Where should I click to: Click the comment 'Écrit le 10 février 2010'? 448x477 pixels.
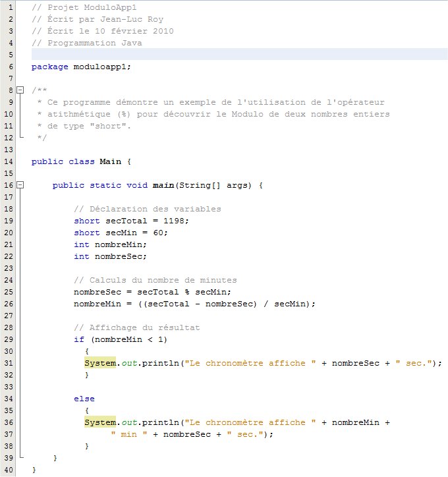(111, 31)
